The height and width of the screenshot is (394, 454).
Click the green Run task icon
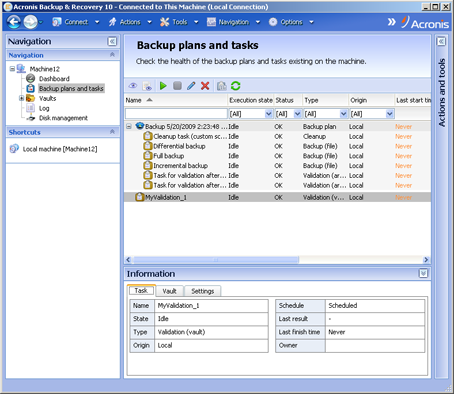click(x=163, y=86)
